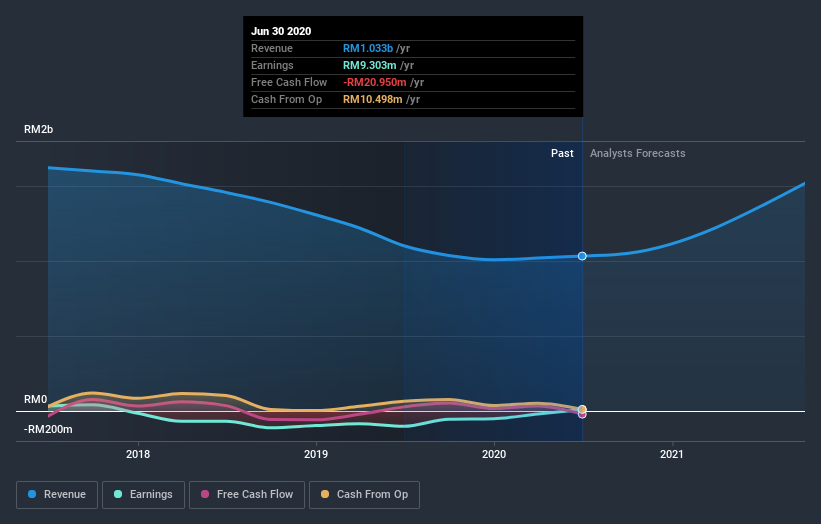The width and height of the screenshot is (821, 524).
Task: Click the Cash From Op row label in tooltip
Action: pyautogui.click(x=286, y=99)
